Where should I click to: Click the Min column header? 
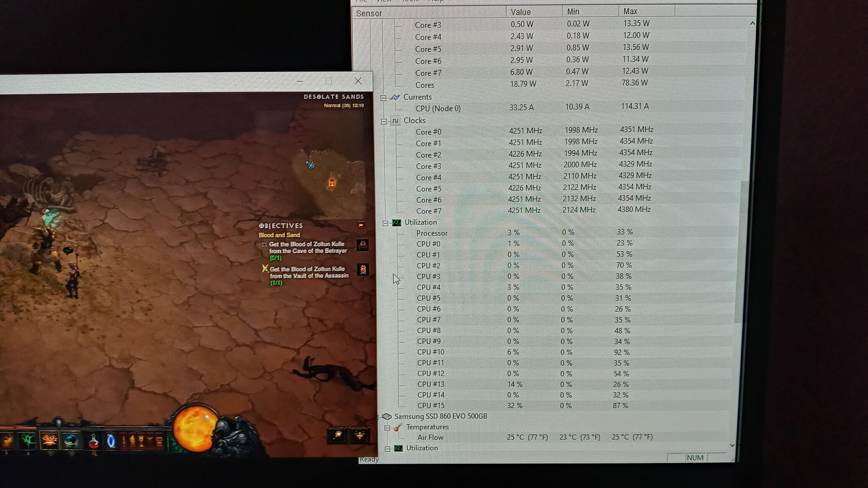[x=591, y=11]
